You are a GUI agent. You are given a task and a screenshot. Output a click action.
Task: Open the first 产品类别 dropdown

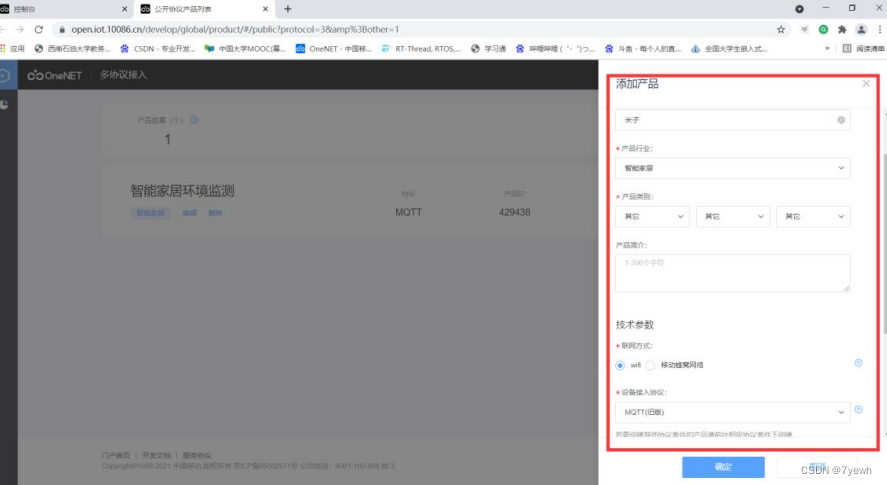652,216
